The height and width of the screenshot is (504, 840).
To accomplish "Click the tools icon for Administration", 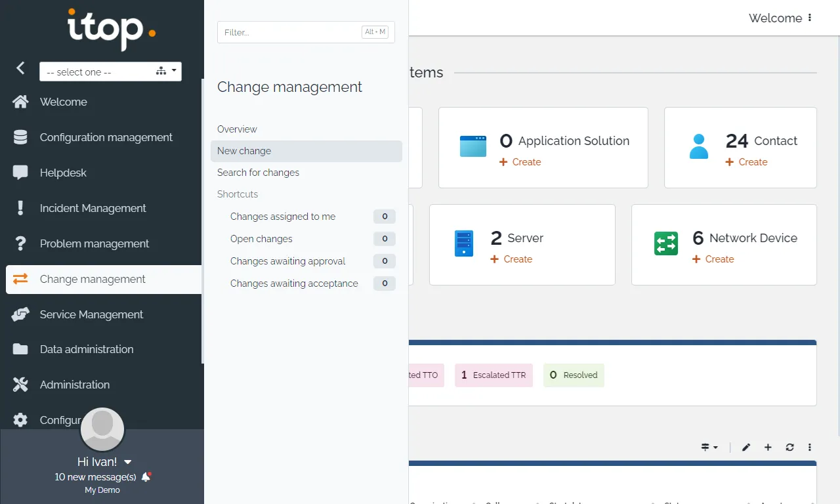I will (20, 385).
